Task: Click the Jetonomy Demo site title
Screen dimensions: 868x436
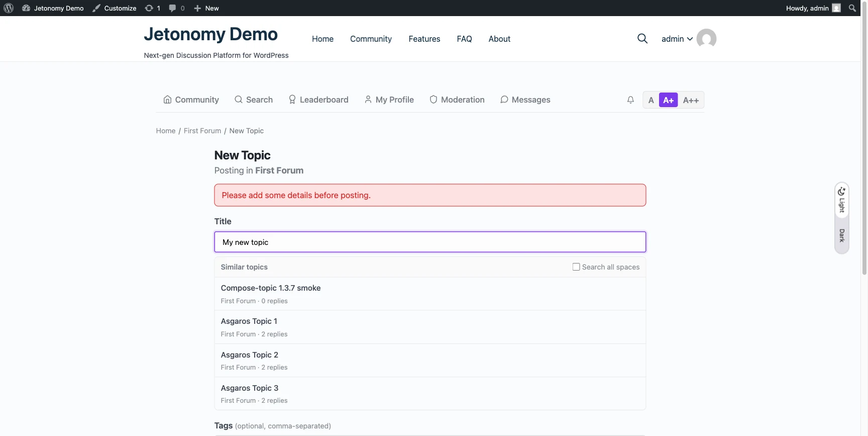Action: click(x=210, y=34)
